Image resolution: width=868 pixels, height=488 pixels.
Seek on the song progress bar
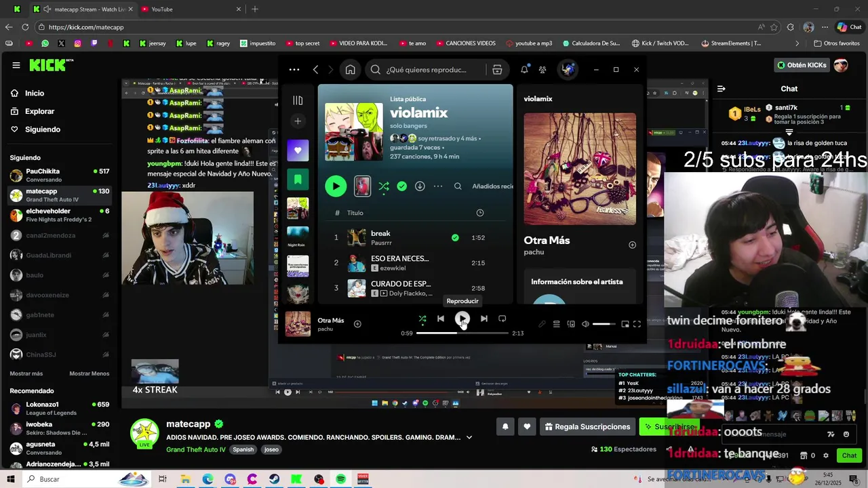462,333
